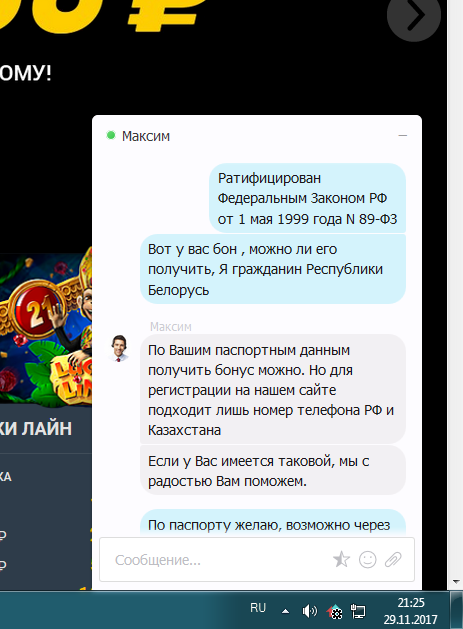
Task: Click the next banner slide arrow
Action: [x=414, y=16]
